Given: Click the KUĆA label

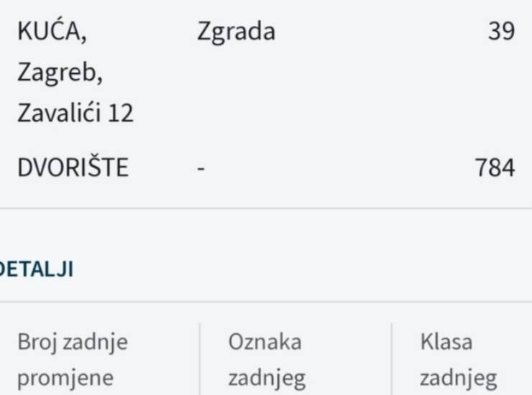Looking at the screenshot, I should click(55, 32).
